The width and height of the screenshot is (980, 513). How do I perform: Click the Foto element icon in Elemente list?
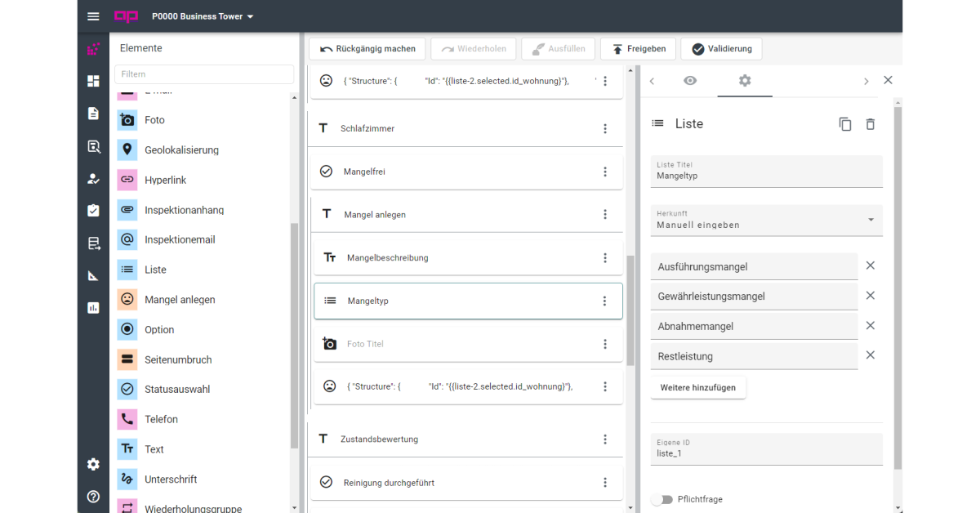tap(127, 120)
